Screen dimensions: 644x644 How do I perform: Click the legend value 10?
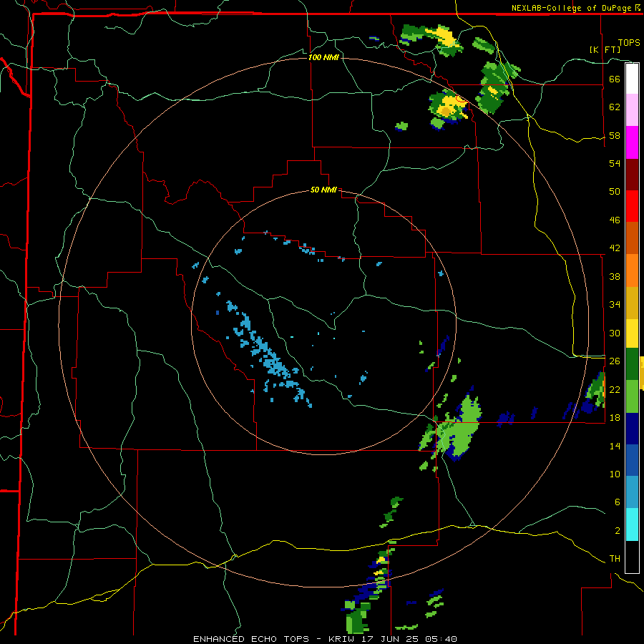[615, 474]
